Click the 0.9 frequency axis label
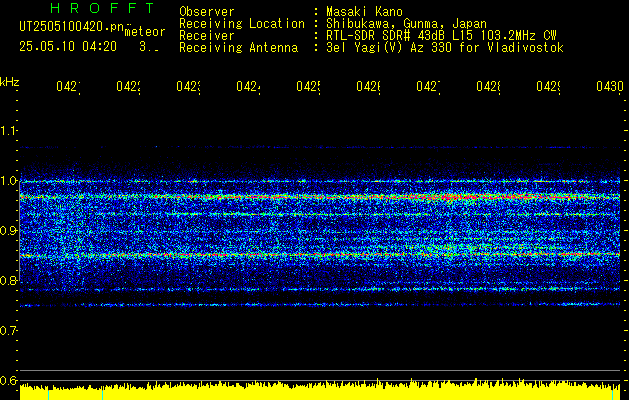Screen dimensions: 629x400 8,231
